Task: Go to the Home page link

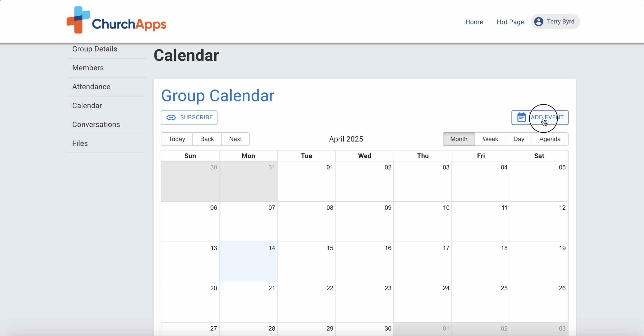Action: click(x=474, y=22)
